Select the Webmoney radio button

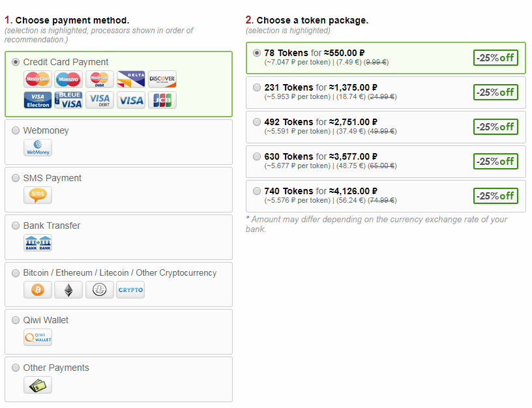click(16, 131)
